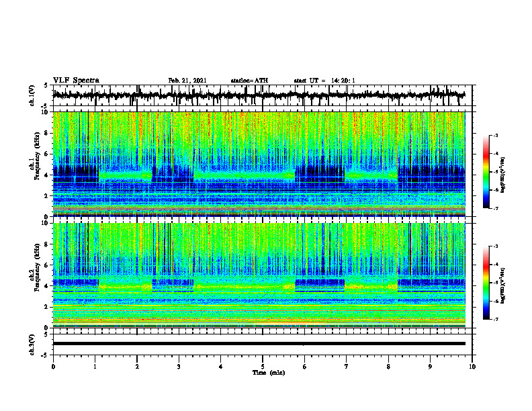Click the "ch.3(V)" axis label

click(x=32, y=345)
